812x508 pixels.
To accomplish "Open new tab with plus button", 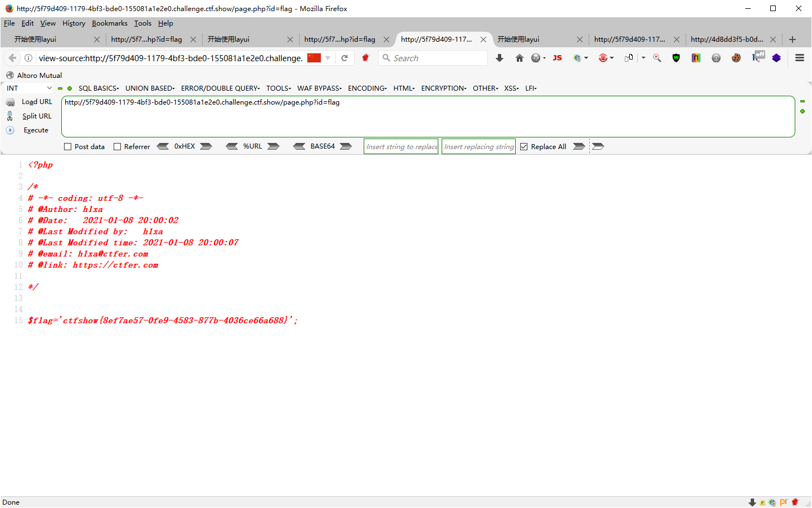I will click(x=793, y=40).
